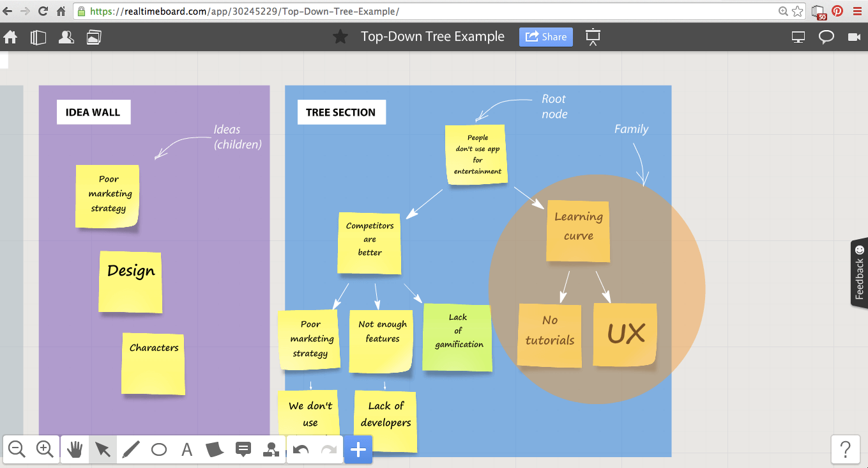Click the 'Family' annotation text
This screenshot has height=468, width=868.
pyautogui.click(x=631, y=129)
